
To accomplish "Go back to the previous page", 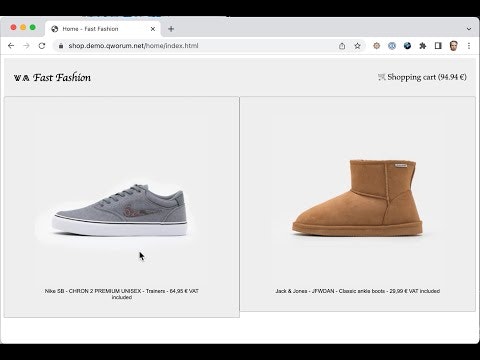I will click(11, 46).
